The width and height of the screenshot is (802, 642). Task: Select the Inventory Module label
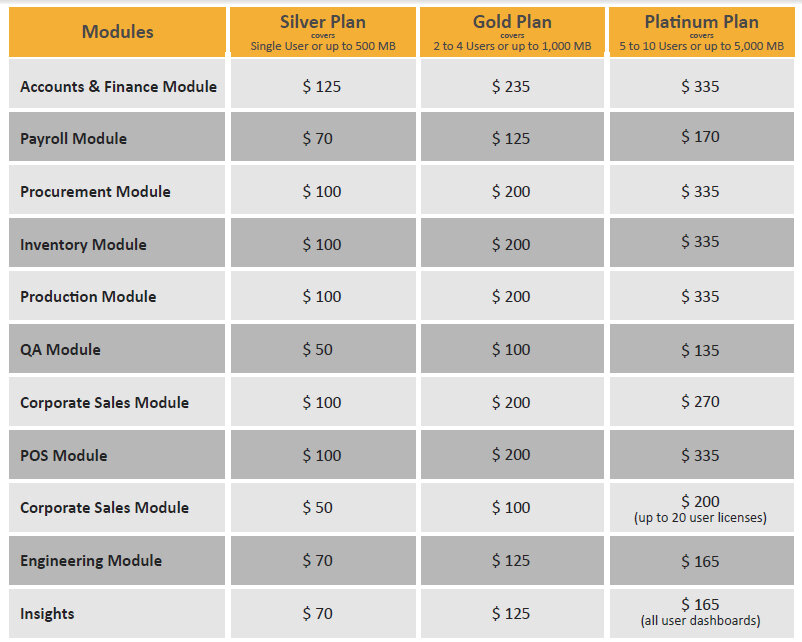[83, 245]
